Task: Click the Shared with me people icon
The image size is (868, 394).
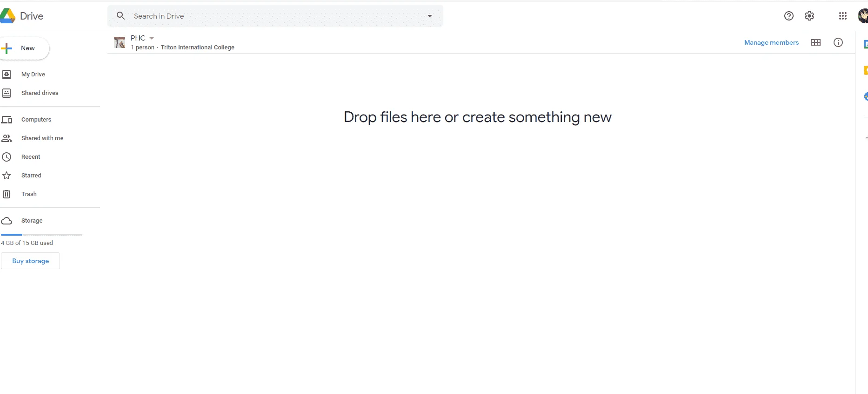Action: (x=7, y=138)
